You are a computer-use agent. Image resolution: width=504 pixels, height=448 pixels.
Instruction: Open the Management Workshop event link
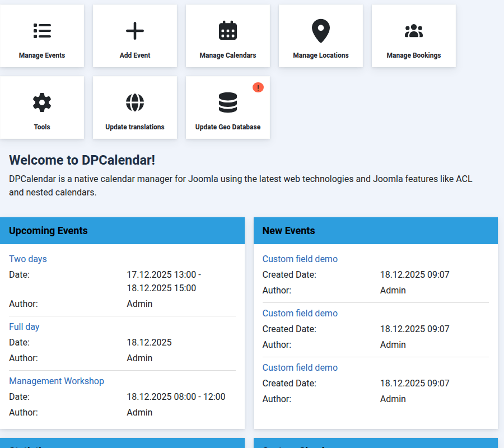(x=57, y=381)
